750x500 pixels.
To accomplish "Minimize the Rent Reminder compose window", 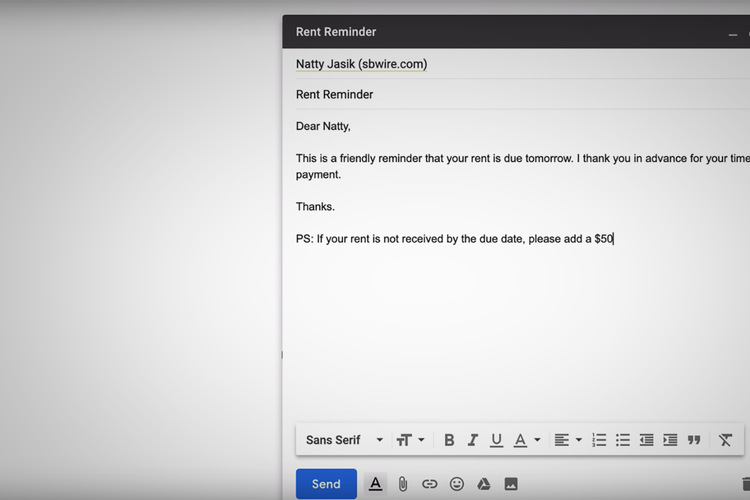I will [733, 34].
